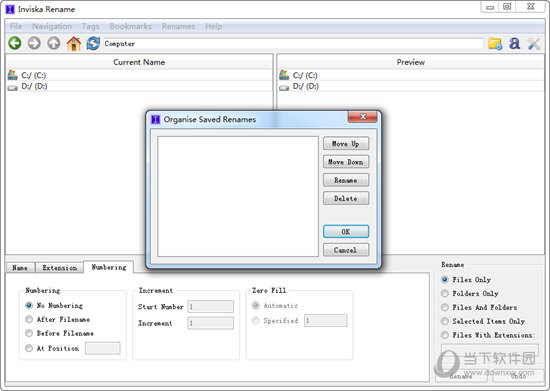The height and width of the screenshot is (391, 550).
Task: Choose Folders Only rename option
Action: click(x=445, y=293)
